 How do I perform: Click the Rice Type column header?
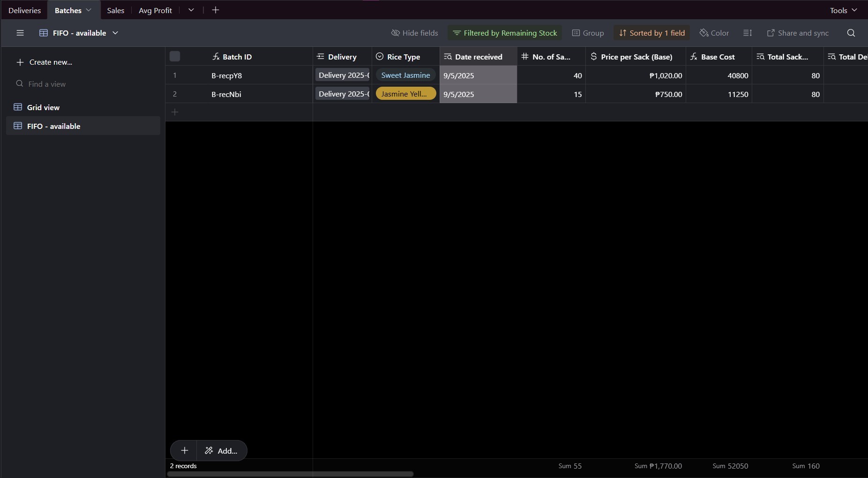pyautogui.click(x=406, y=56)
